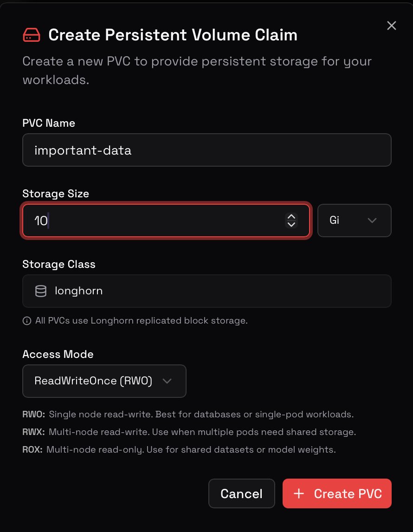Screen dimensions: 413x532
Task: Click the database icon in Storage Class
Action: (41, 291)
